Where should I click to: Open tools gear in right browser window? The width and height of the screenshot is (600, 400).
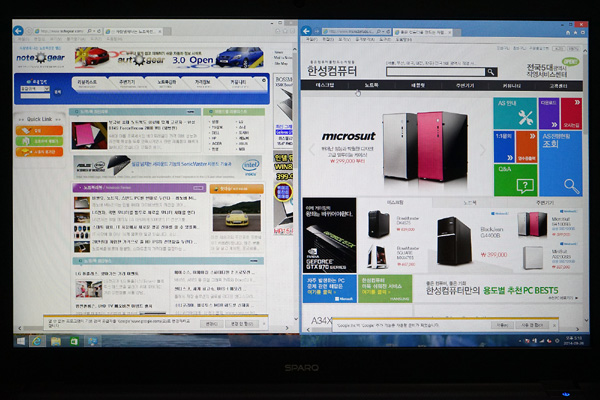583,33
